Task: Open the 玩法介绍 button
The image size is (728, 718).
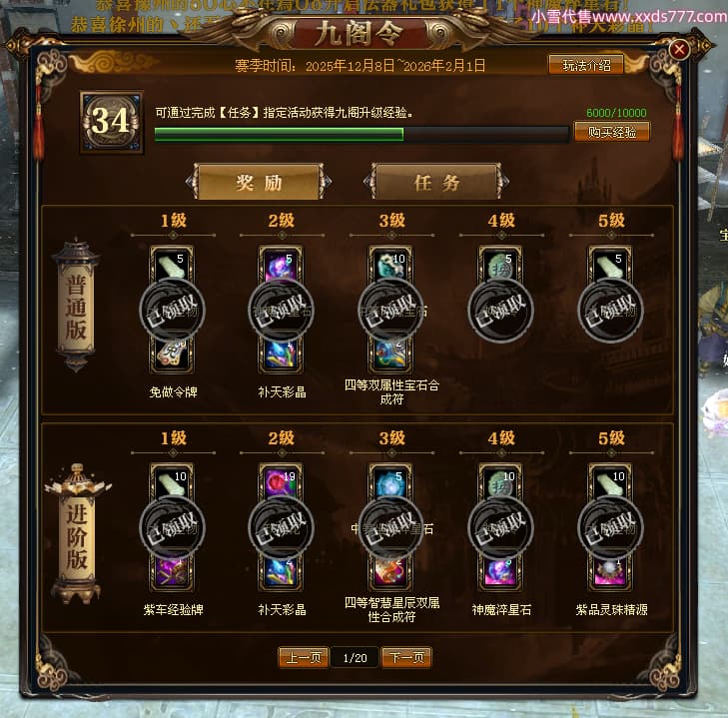Action: [x=586, y=65]
